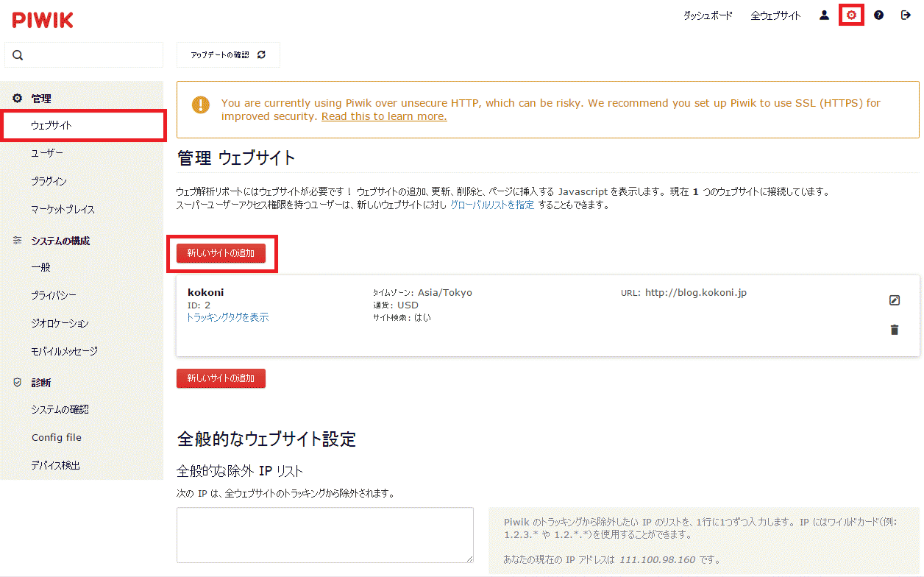
Task: Click the kokoni site name
Action: [x=205, y=292]
